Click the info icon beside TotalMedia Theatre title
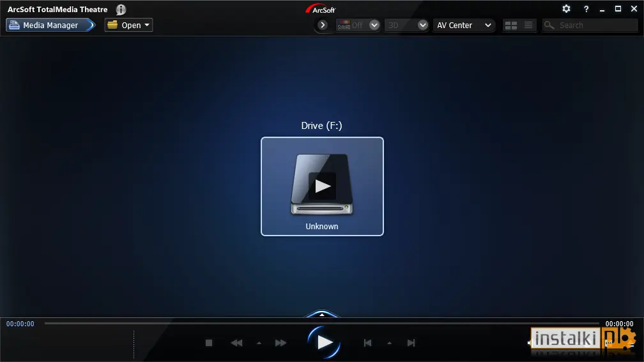This screenshot has height=362, width=644. coord(121,10)
